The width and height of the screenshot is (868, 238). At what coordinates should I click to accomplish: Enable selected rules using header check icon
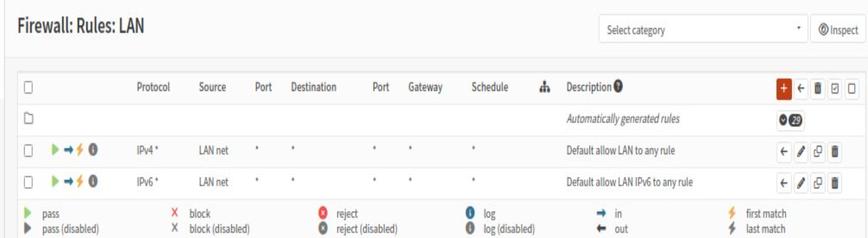[x=835, y=88]
